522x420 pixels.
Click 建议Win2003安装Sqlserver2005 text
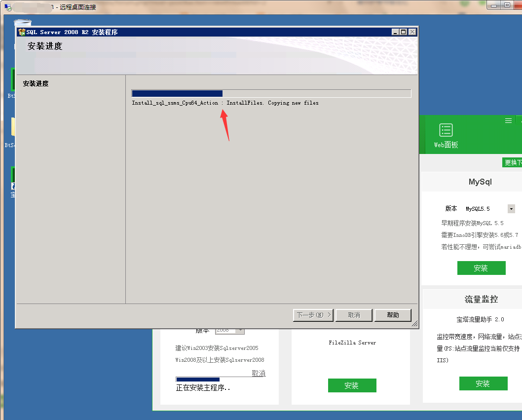(217, 348)
